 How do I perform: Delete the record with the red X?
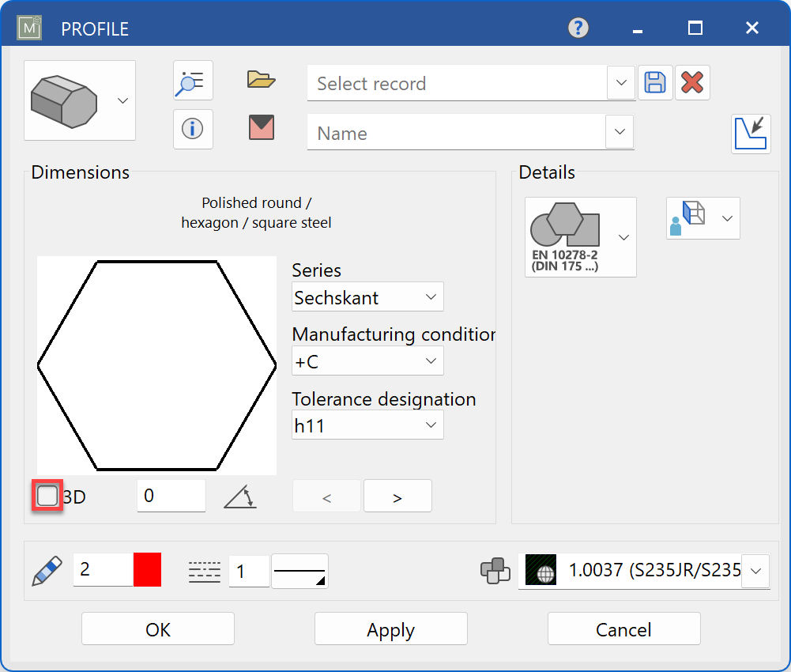coord(692,82)
